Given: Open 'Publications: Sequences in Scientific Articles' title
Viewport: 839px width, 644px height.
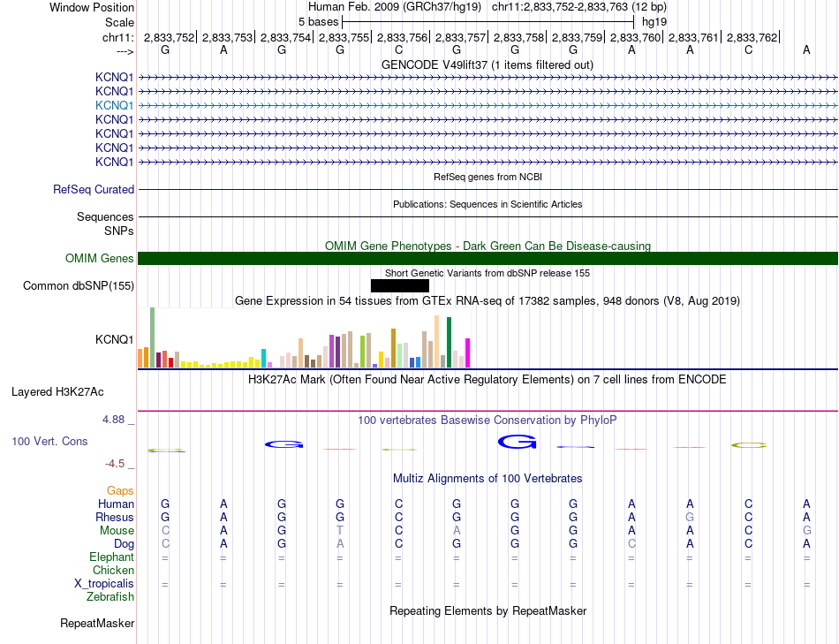Looking at the screenshot, I should click(x=488, y=204).
